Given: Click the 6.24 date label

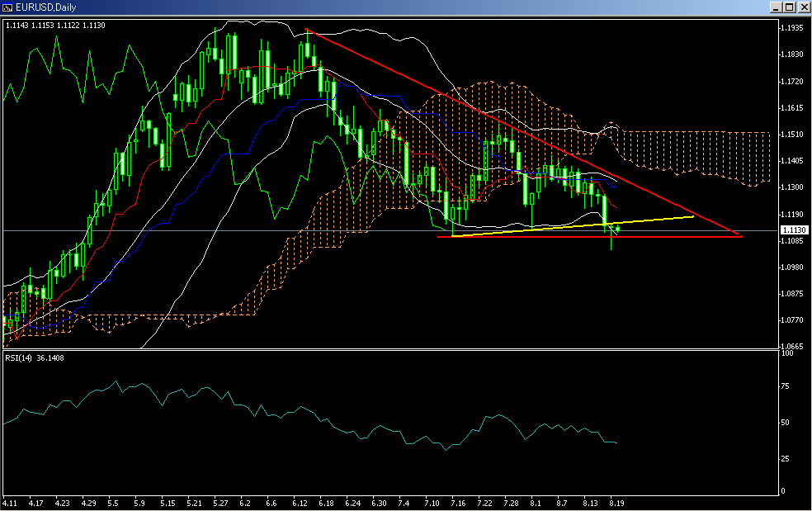Looking at the screenshot, I should point(352,504).
